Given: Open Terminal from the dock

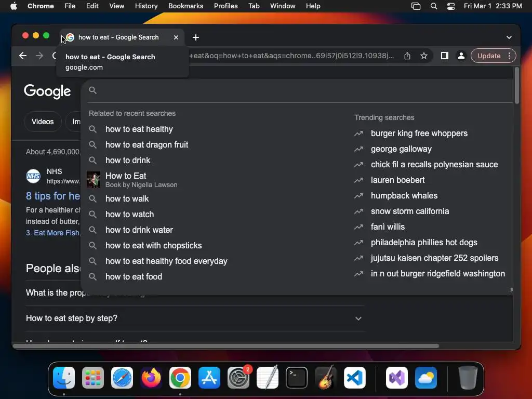Looking at the screenshot, I should click(x=297, y=378).
